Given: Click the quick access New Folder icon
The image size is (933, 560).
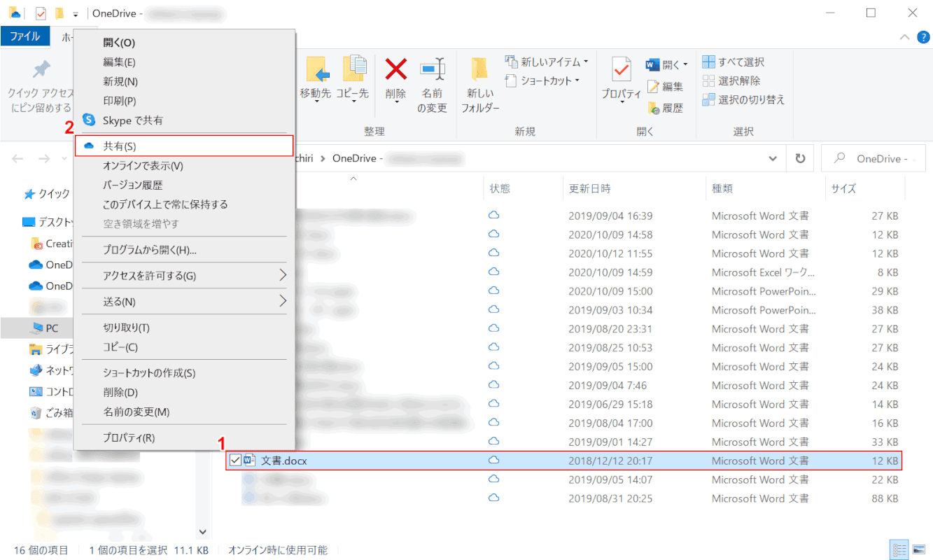Looking at the screenshot, I should coord(59,13).
